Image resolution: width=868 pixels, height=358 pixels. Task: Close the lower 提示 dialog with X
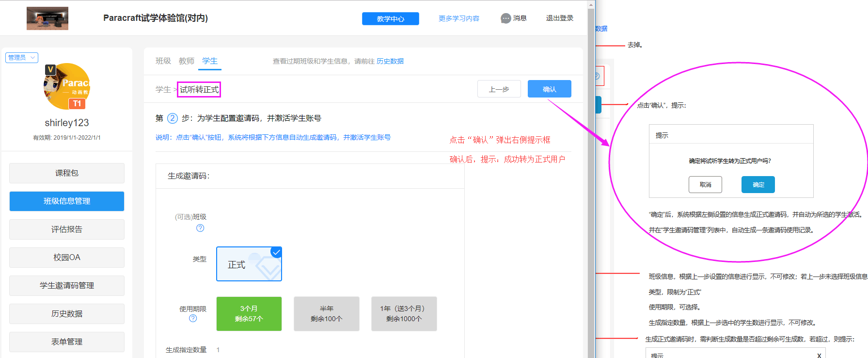pyautogui.click(x=819, y=356)
